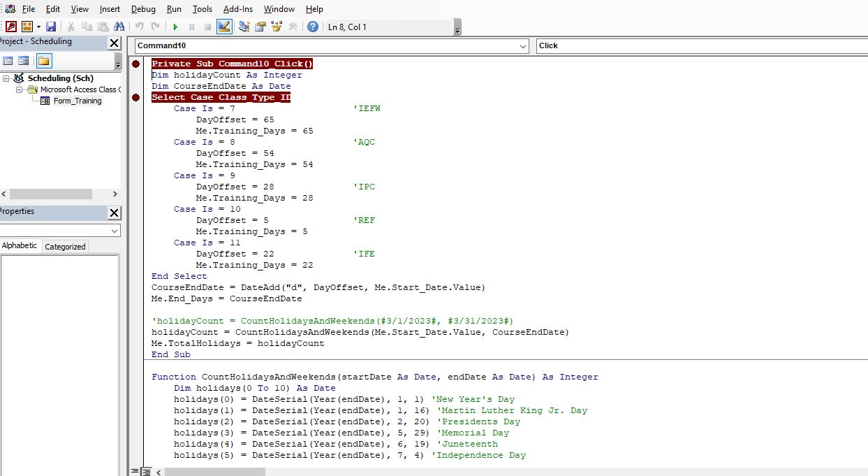
Task: Click the View Microsoft Access icon
Action: [10, 27]
